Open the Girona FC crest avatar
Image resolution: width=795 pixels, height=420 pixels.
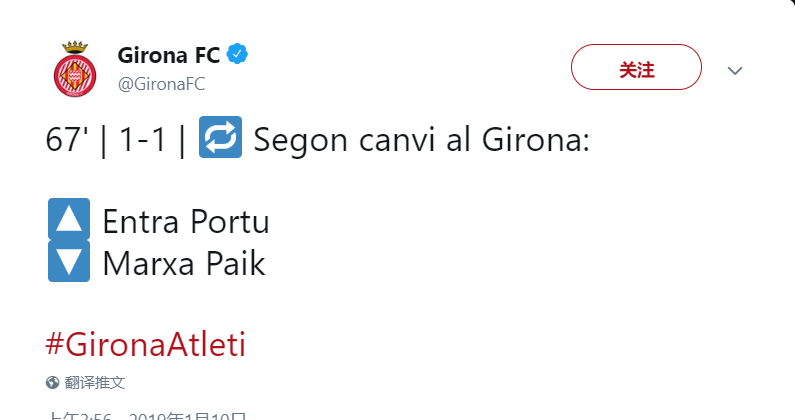point(75,69)
